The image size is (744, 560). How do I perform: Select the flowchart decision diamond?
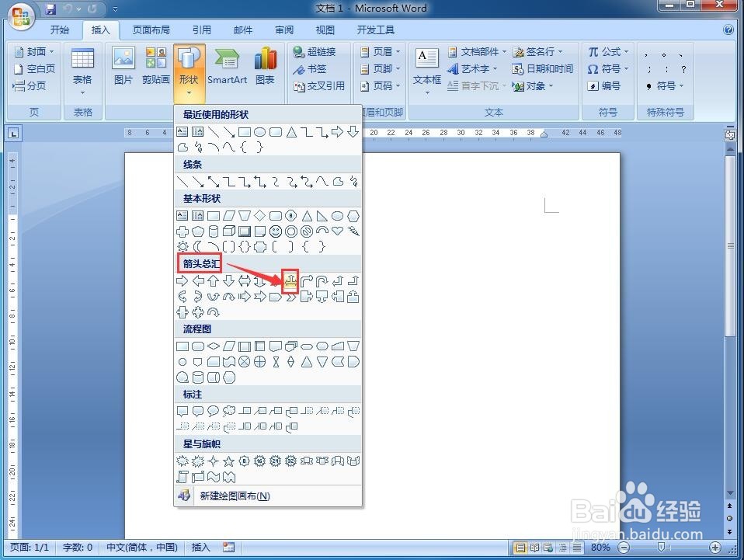[x=213, y=346]
